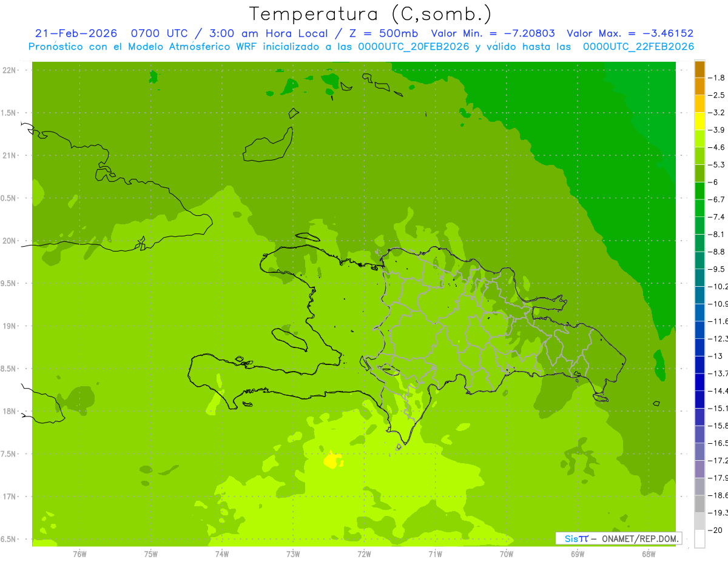Click the "-4.6" color bar label
The width and height of the screenshot is (728, 562).
point(717,147)
